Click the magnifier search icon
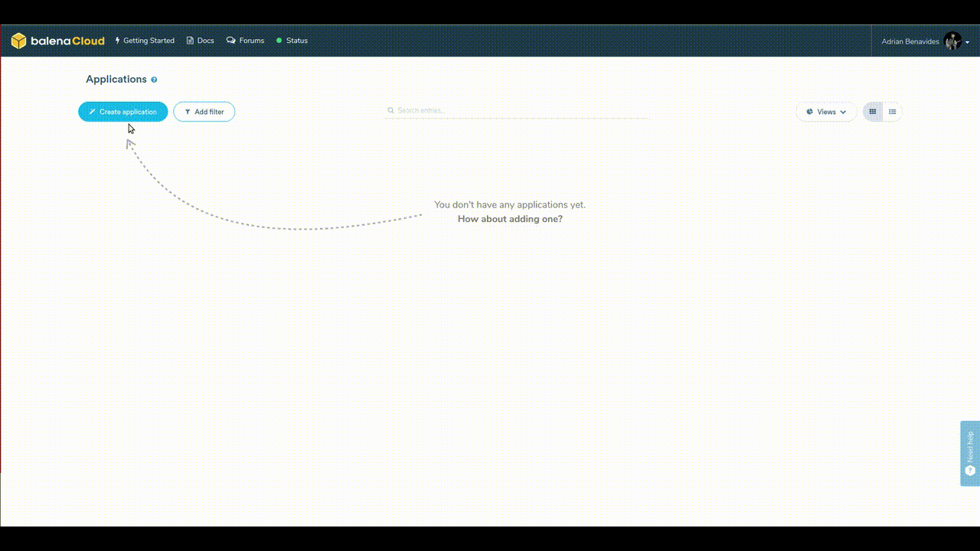 pos(390,111)
